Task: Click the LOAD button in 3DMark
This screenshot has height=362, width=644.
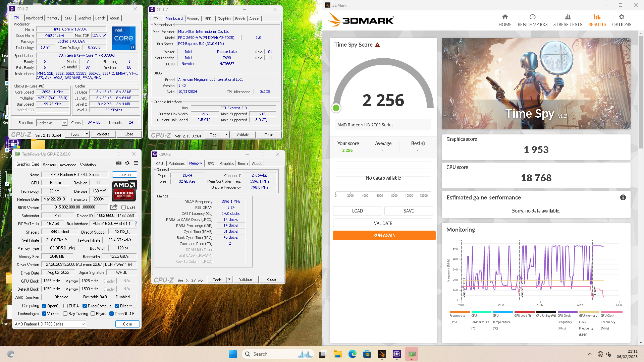Action: [357, 211]
